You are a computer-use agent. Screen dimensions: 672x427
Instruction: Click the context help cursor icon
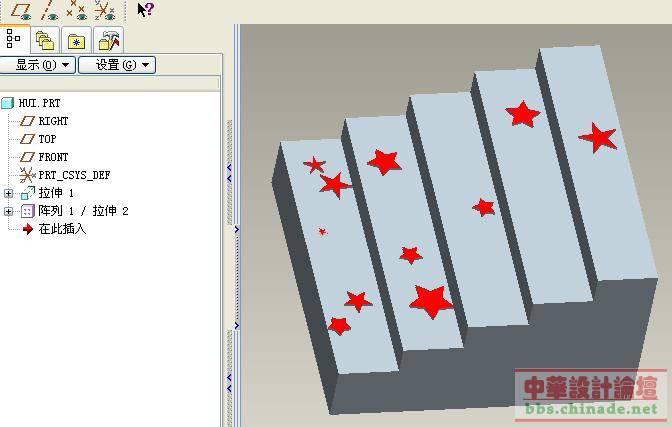coord(145,9)
